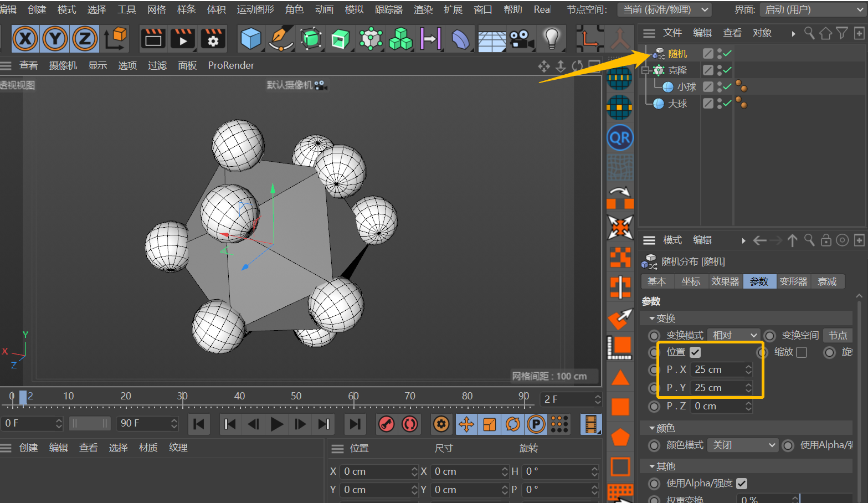
Task: Click the frame range slider bar
Action: [x=90, y=424]
